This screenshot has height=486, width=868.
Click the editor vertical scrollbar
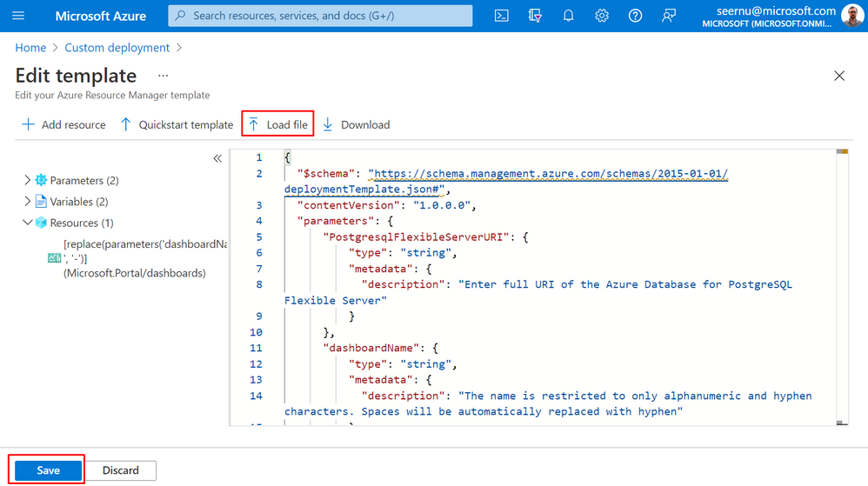(x=842, y=287)
